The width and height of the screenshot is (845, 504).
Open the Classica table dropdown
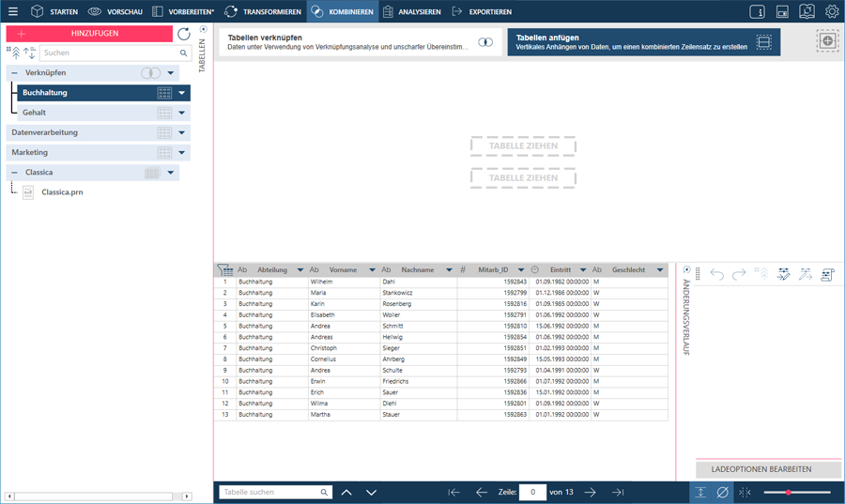coord(171,173)
